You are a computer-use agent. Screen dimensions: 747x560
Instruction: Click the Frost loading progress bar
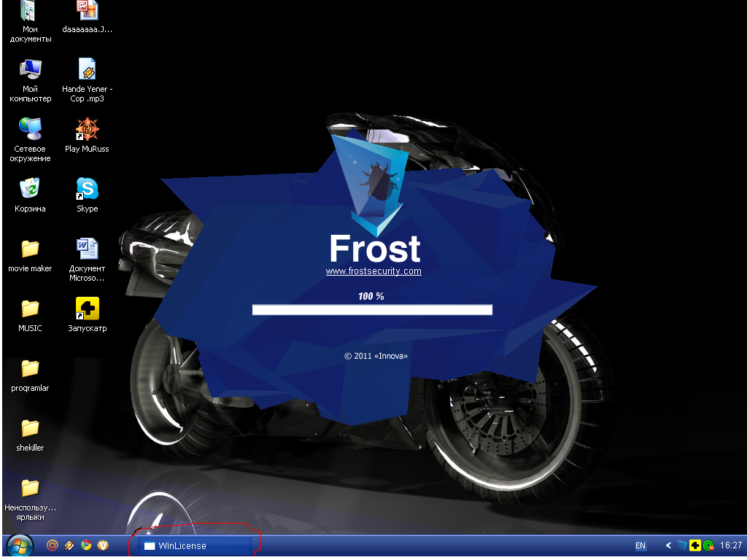click(372, 309)
